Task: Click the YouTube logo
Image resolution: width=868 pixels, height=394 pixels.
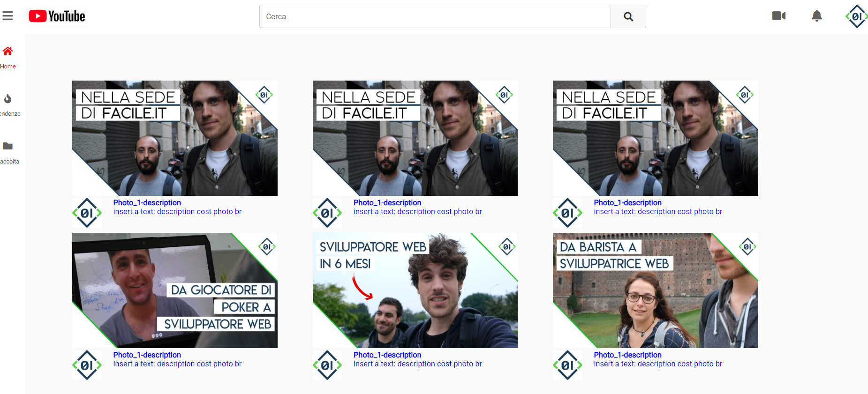Action: click(57, 16)
